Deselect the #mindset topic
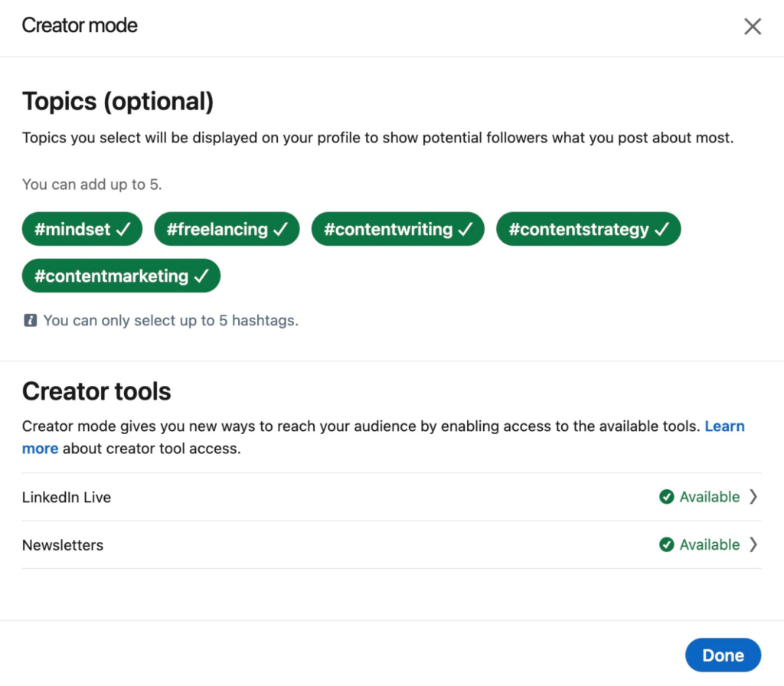Screen dimensions: 784x686 tap(82, 228)
